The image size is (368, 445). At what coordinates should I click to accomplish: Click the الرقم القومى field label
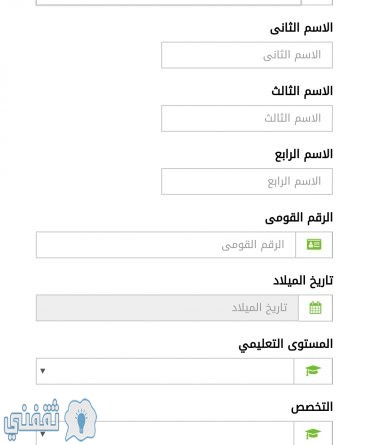(299, 218)
